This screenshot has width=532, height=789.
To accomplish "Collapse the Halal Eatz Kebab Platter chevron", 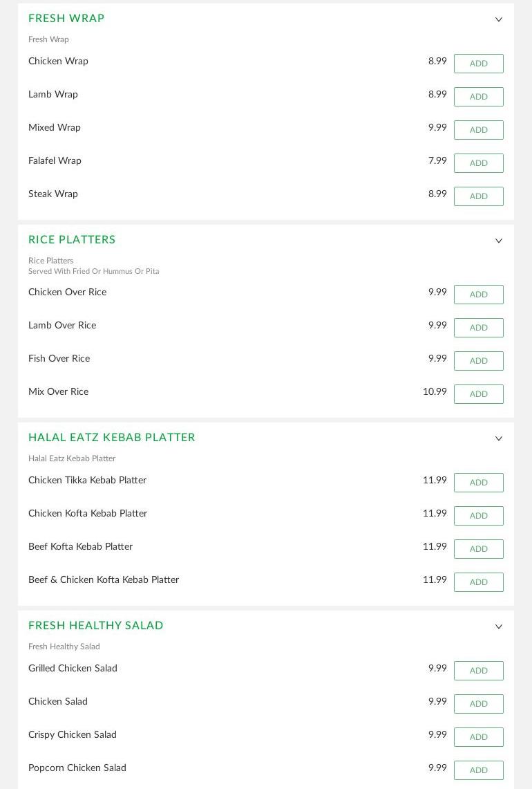I will 499,438.
